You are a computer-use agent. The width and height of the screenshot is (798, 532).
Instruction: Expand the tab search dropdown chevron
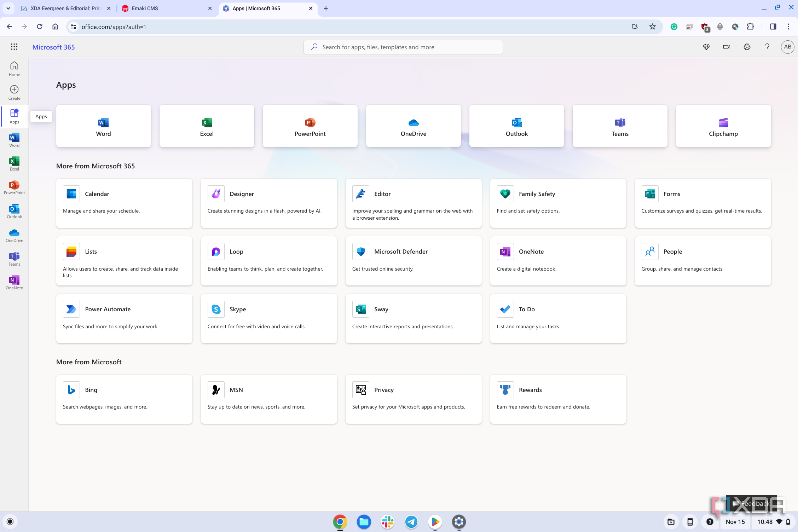(8, 8)
